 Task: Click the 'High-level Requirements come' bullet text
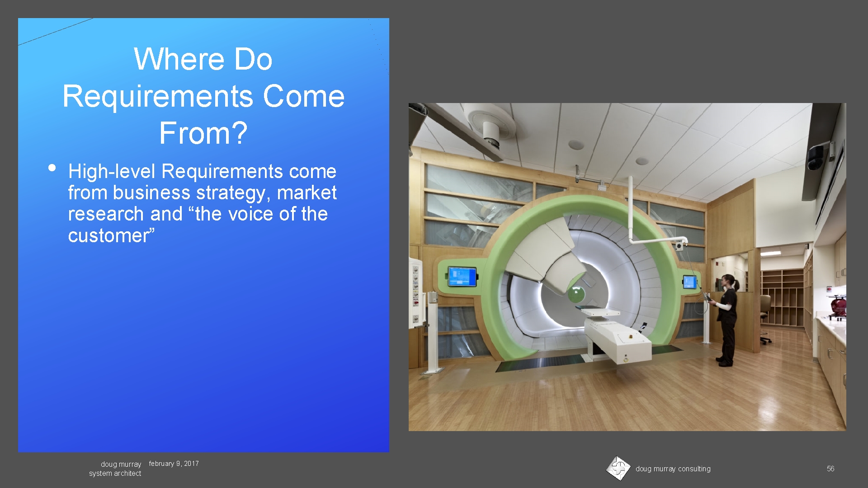(x=202, y=171)
